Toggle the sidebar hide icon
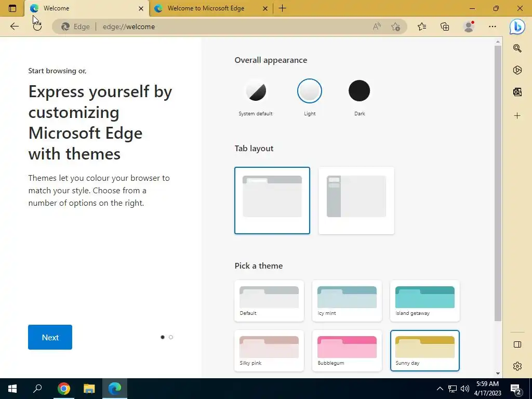The image size is (532, 399). [517, 344]
